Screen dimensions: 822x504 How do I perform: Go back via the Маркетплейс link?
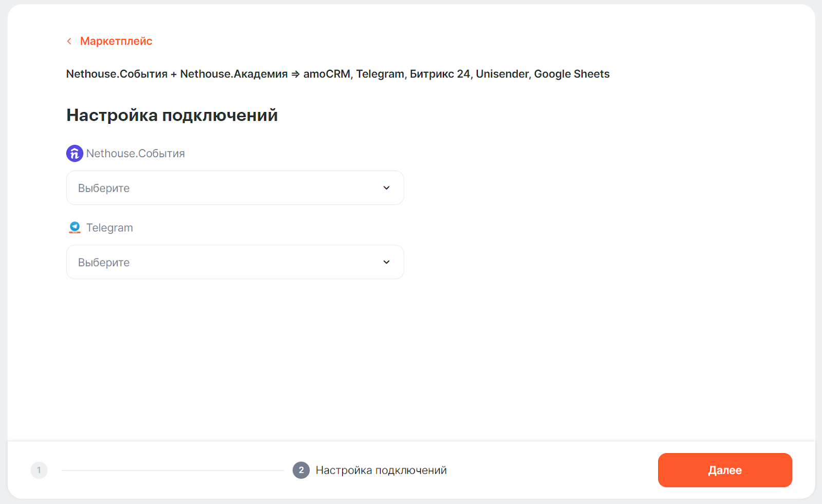116,41
